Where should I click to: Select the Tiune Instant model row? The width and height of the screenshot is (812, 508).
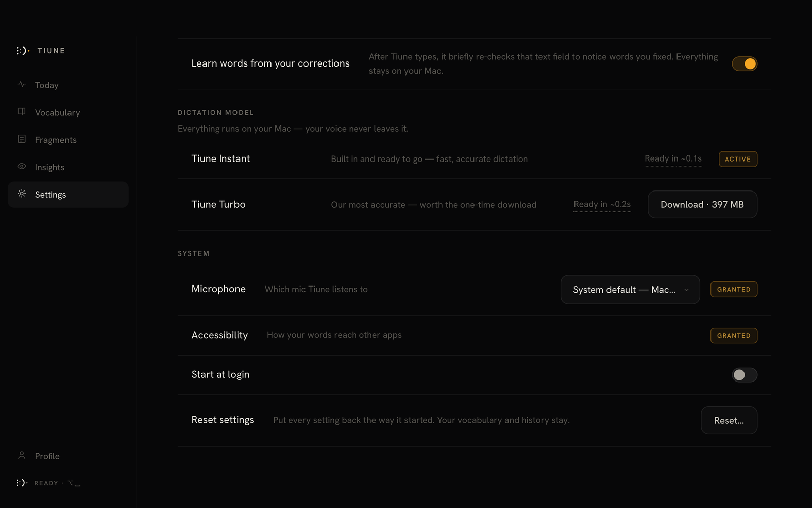[x=474, y=159]
